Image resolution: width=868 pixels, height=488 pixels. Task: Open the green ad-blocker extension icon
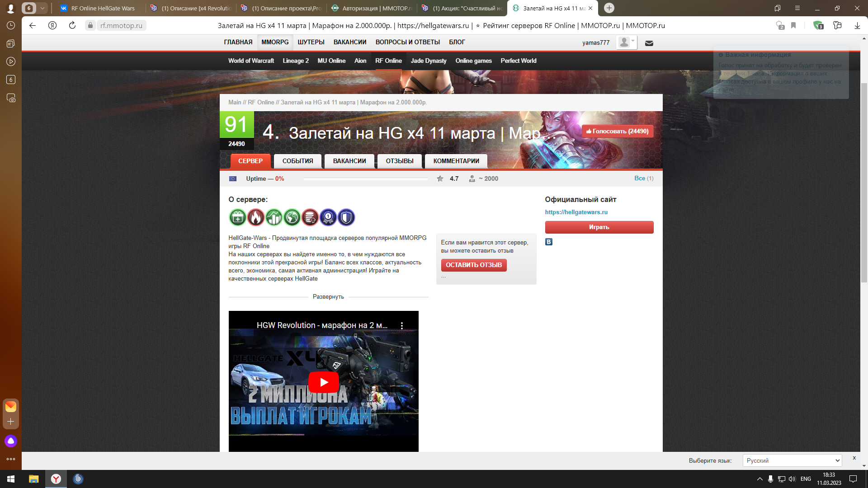[818, 25]
